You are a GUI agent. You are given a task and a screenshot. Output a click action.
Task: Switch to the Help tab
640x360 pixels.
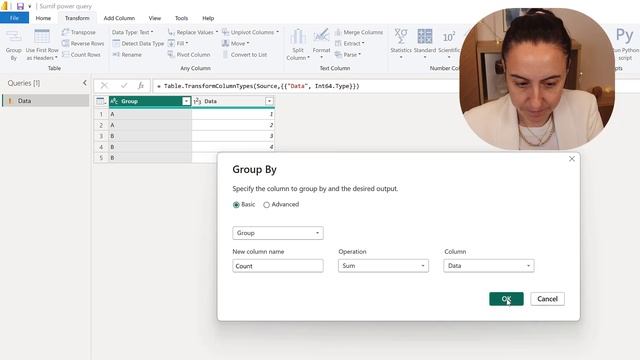[x=208, y=18]
